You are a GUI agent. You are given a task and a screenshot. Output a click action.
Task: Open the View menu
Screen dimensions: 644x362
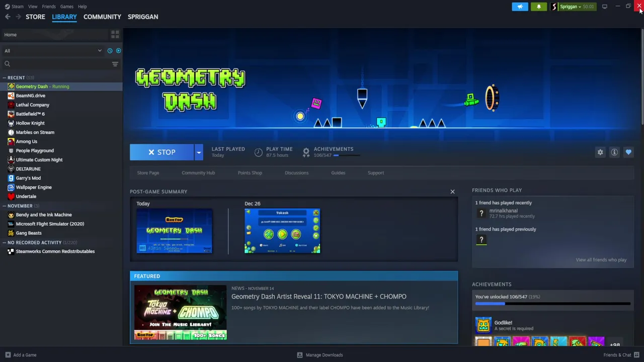[33, 7]
